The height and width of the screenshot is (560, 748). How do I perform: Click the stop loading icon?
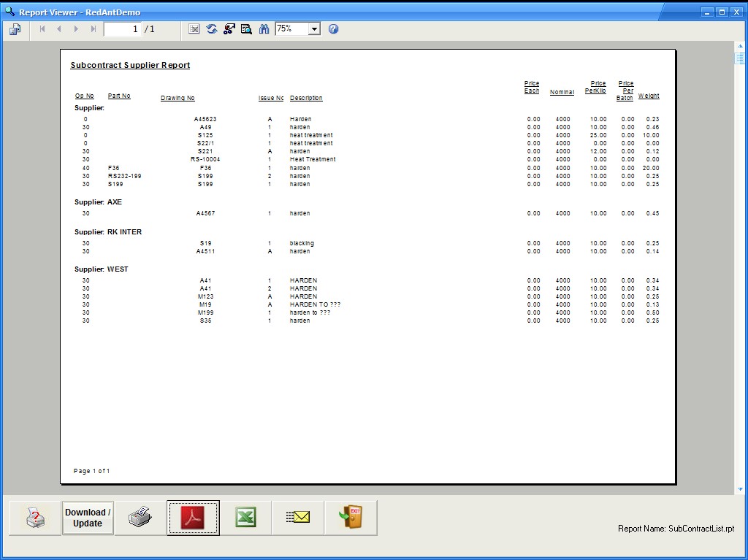[x=194, y=29]
